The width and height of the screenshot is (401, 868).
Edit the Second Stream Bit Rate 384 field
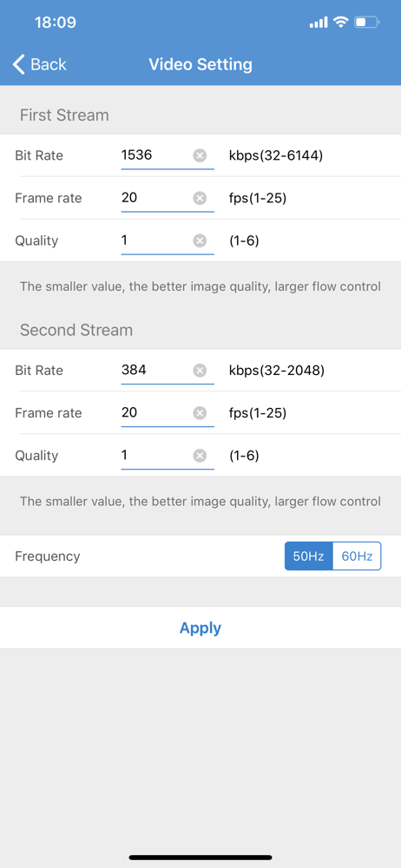click(168, 371)
